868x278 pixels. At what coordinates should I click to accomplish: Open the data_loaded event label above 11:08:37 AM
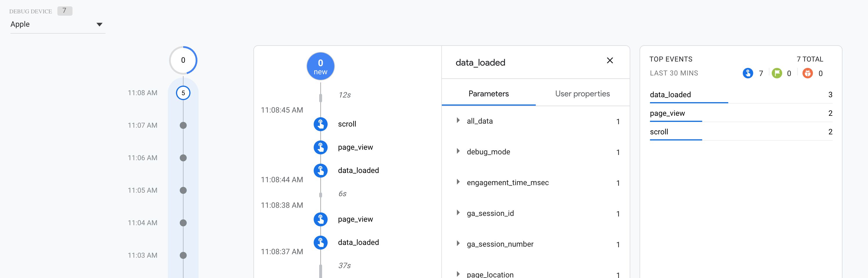coord(359,242)
